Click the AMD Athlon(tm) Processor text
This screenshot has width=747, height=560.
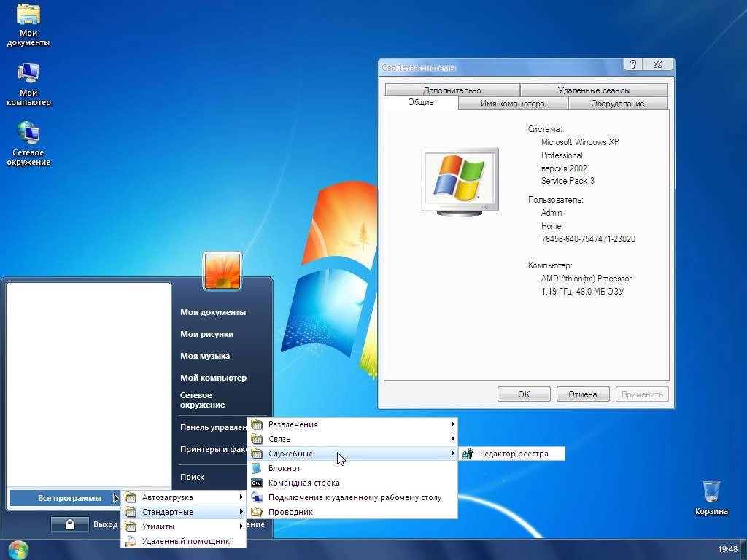pyautogui.click(x=586, y=279)
